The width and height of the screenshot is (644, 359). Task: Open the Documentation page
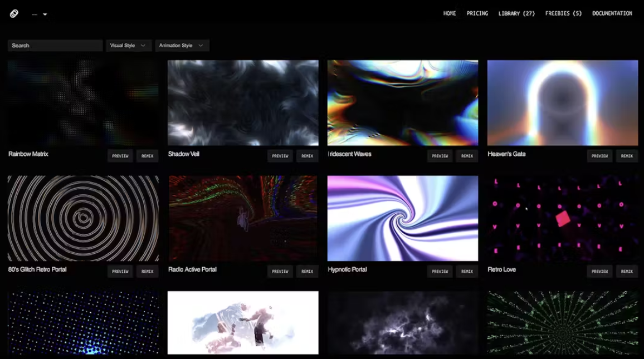[612, 13]
